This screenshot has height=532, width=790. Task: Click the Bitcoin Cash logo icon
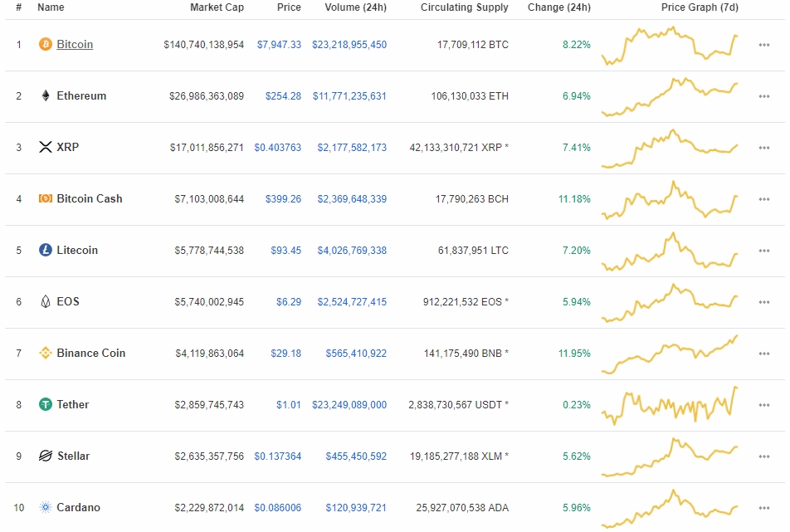click(43, 199)
